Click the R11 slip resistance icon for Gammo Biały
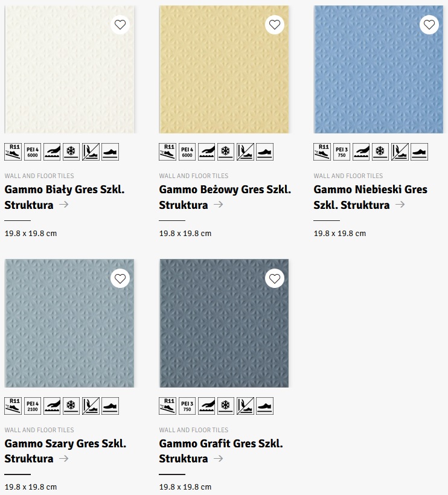Screen dimensions: 448x495 13,152
